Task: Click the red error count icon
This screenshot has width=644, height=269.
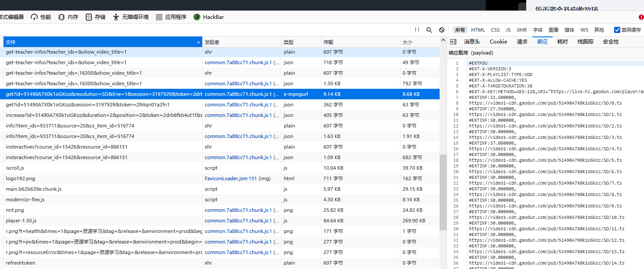Action: [641, 17]
